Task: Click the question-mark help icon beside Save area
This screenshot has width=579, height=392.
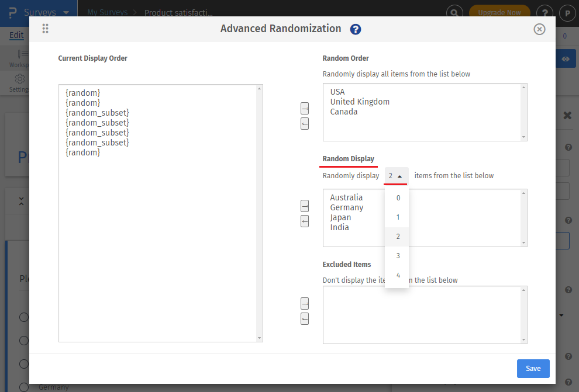Action: pos(568,356)
